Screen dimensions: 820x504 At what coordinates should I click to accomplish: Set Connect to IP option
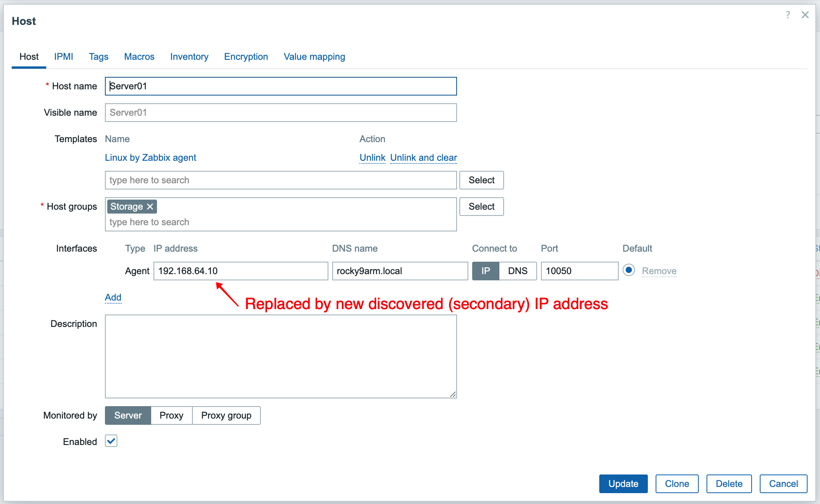485,271
